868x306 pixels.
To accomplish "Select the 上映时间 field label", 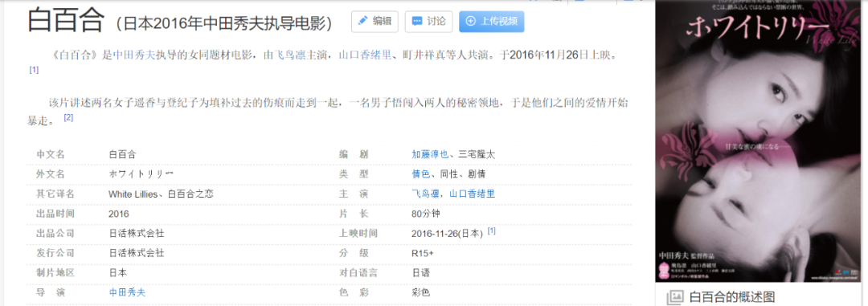I will (x=358, y=234).
